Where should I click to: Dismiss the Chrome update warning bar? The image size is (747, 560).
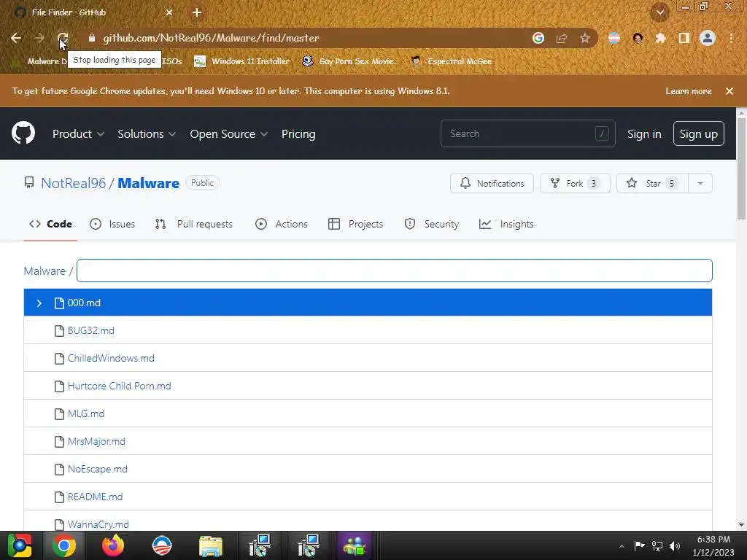[729, 91]
